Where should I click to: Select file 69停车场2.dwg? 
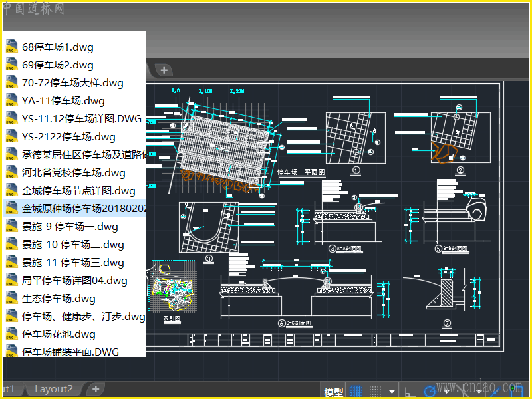coord(74,65)
